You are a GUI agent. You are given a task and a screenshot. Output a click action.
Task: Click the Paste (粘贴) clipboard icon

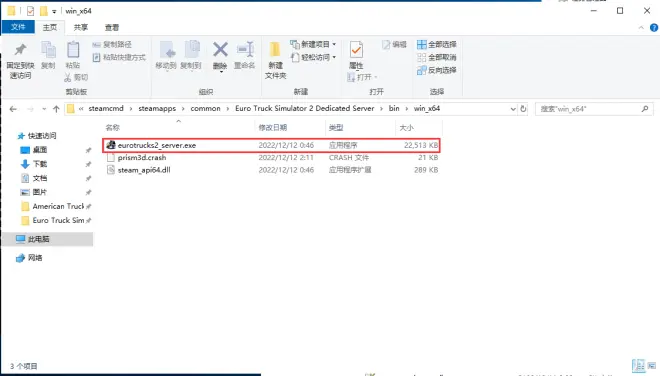coord(73,50)
